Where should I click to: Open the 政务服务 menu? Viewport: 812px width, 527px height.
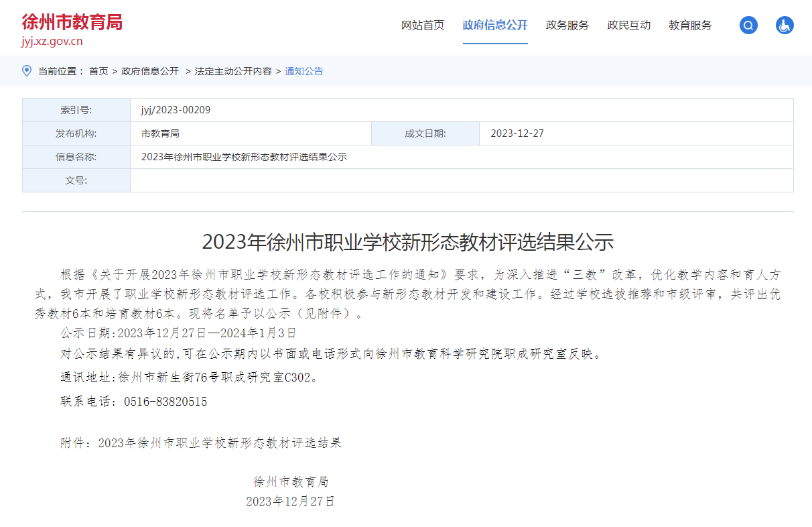coord(567,25)
